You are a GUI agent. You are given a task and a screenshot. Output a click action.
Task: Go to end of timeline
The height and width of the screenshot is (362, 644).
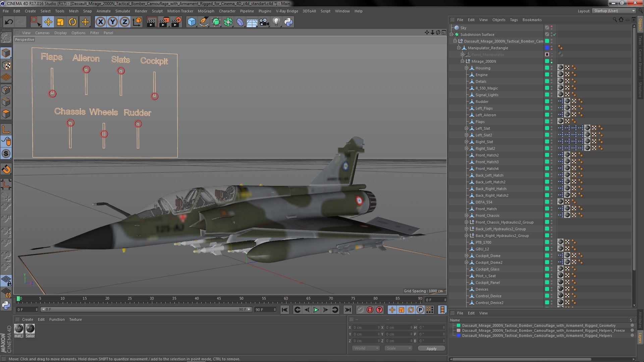[348, 310]
